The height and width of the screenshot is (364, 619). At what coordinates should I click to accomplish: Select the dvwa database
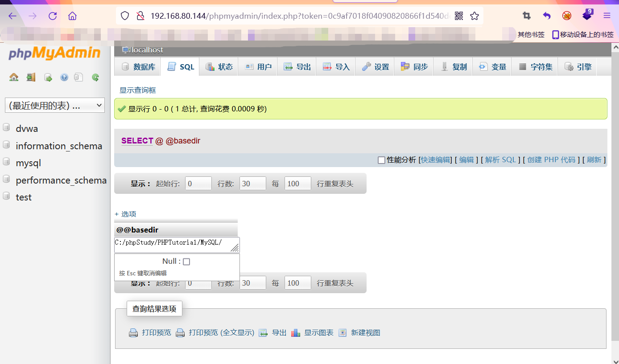27,129
